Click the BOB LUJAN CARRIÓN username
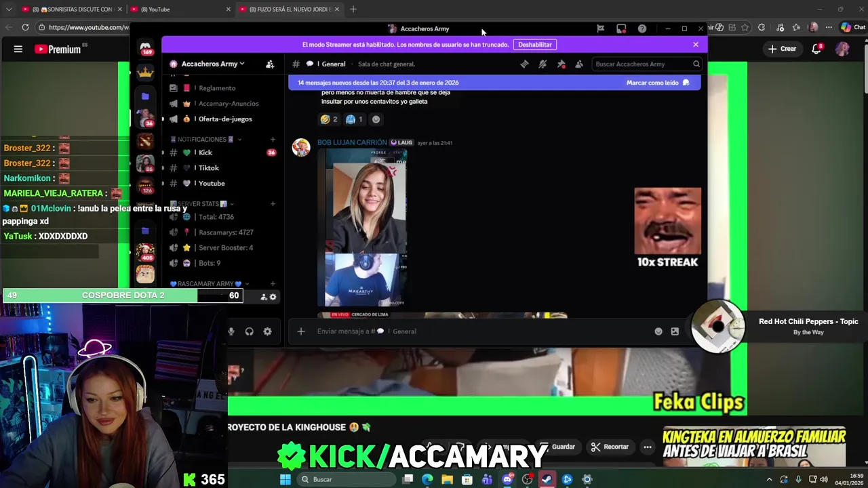This screenshot has height=488, width=868. pyautogui.click(x=352, y=143)
